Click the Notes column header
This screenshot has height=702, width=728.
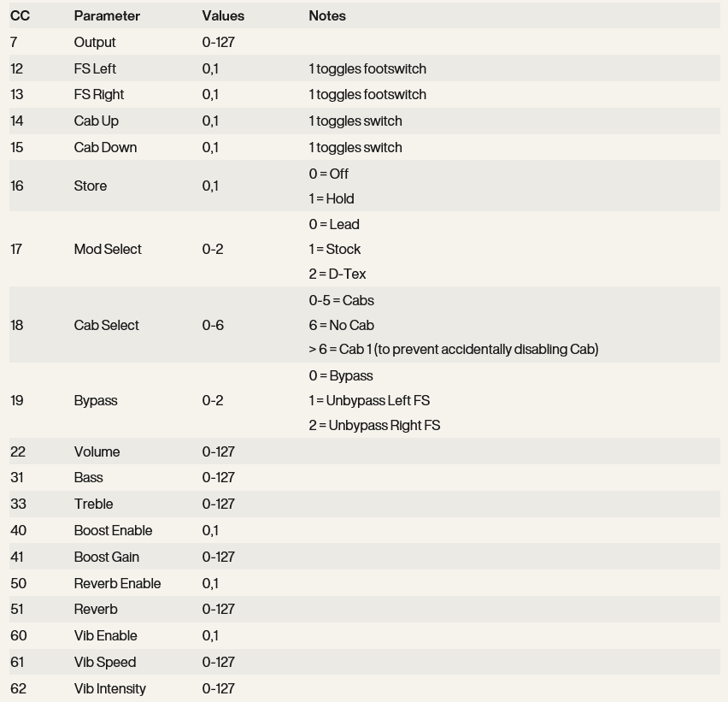coord(327,16)
